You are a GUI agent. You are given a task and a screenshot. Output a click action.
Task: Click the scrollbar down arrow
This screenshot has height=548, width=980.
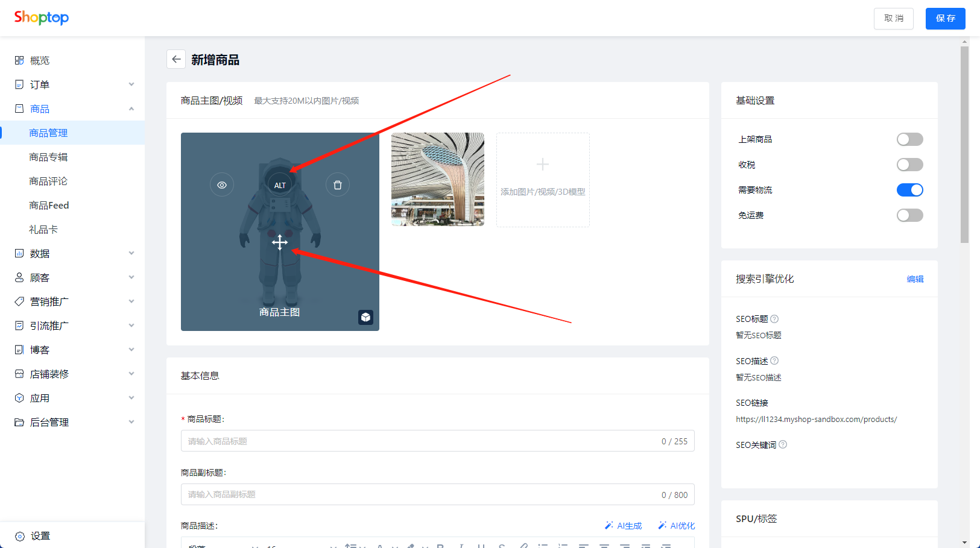point(965,543)
